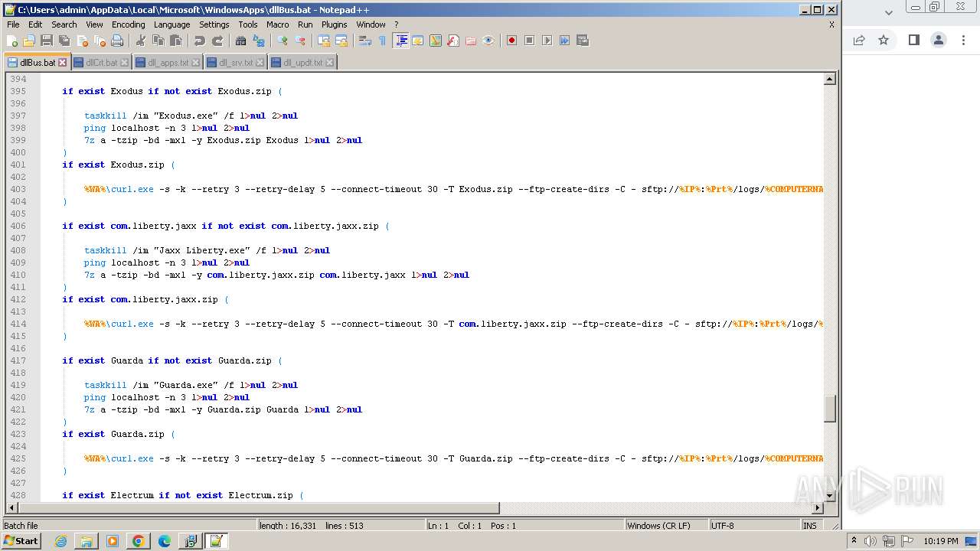Open the Chrome profile avatar button
980x551 pixels.
939,40
